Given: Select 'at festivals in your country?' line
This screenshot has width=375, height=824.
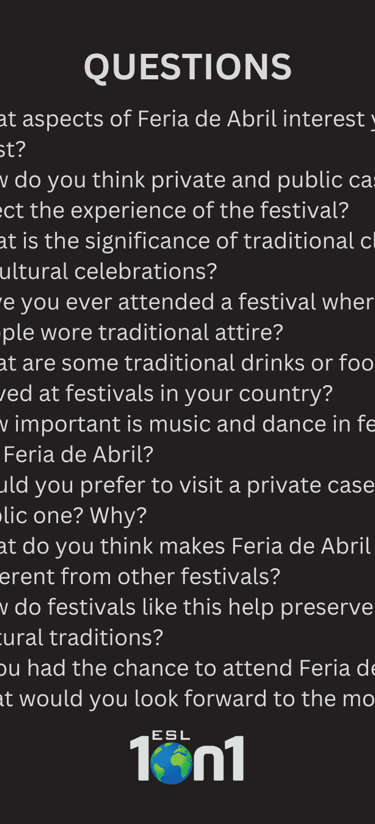Looking at the screenshot, I should 166,394.
